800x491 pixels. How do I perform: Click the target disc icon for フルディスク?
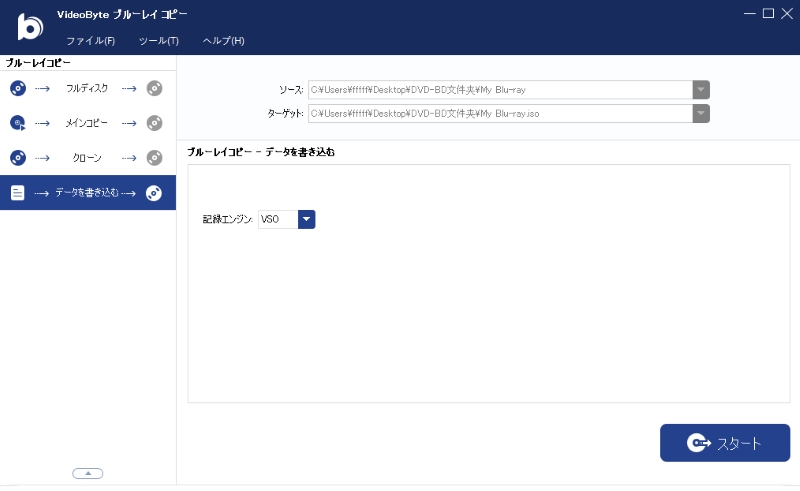(x=154, y=88)
